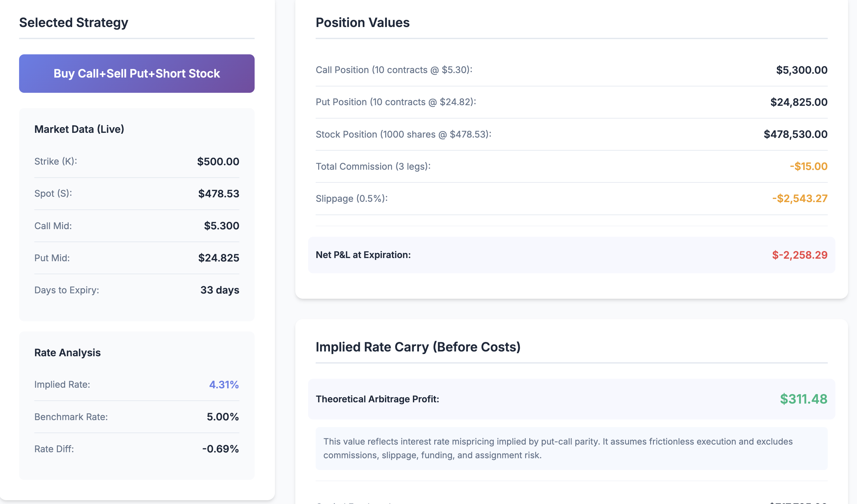Click the Position Values panel title
Viewport: 857px width, 504px height.
click(x=362, y=23)
